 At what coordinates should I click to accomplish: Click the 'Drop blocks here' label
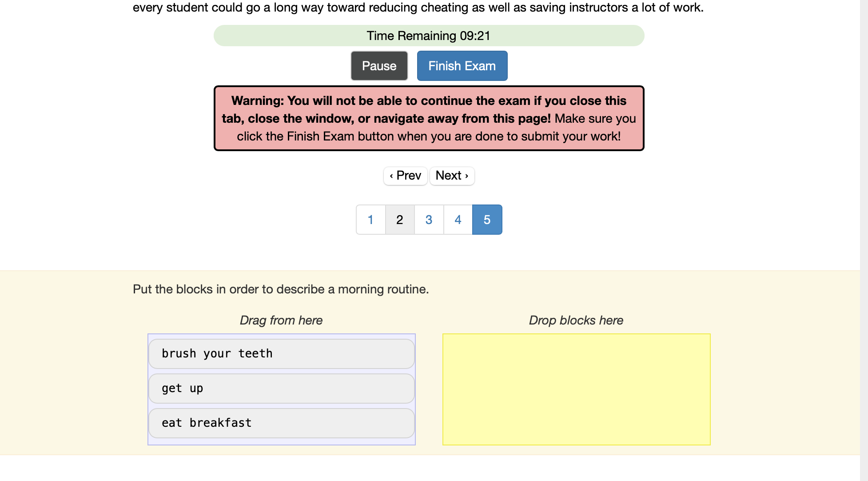576,320
